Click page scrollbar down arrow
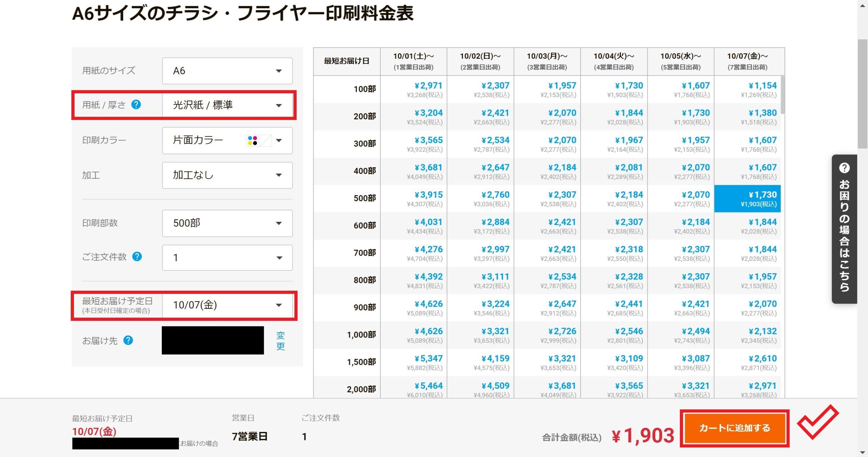Viewport: 868px width, 457px height. click(863, 453)
